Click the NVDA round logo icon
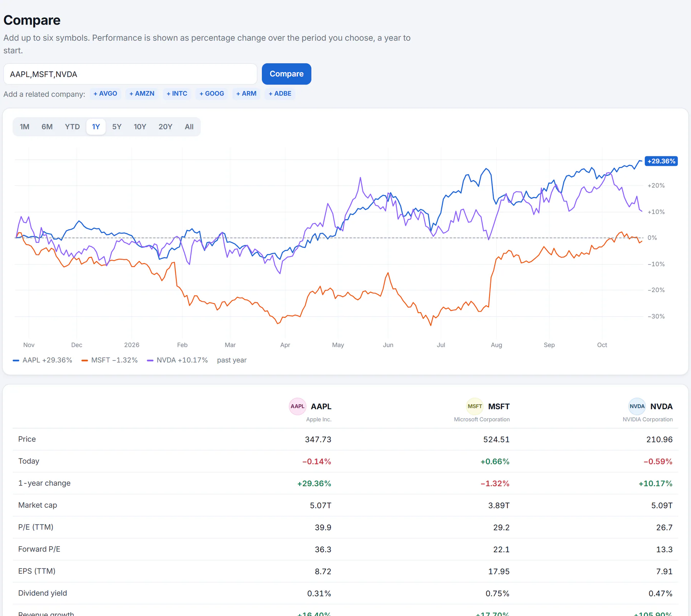The height and width of the screenshot is (616, 691). tap(637, 406)
